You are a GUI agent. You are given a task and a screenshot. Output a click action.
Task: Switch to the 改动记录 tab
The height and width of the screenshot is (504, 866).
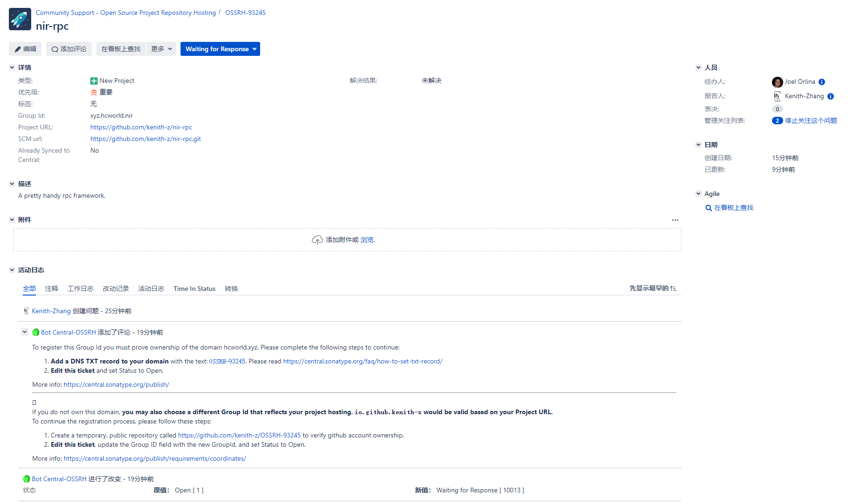pyautogui.click(x=116, y=289)
